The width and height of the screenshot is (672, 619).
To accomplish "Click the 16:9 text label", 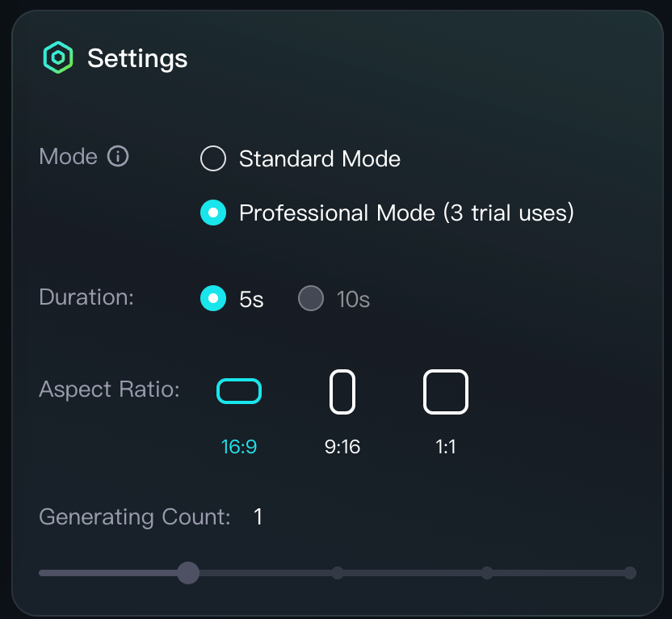I will click(x=239, y=447).
